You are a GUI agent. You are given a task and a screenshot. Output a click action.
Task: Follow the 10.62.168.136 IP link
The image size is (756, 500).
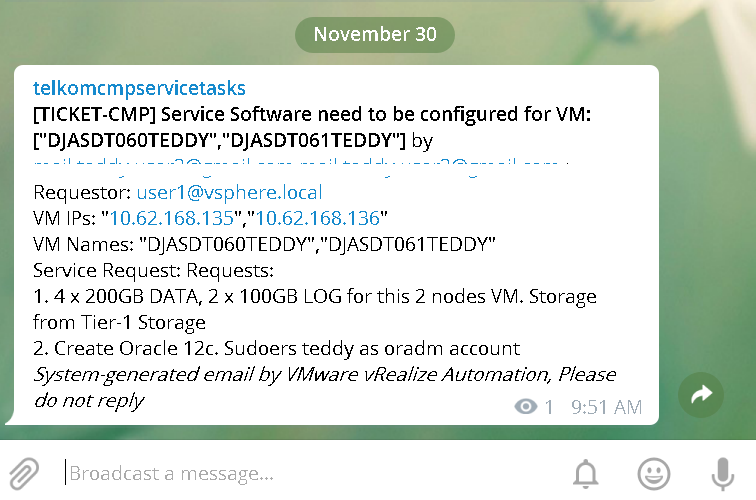318,218
